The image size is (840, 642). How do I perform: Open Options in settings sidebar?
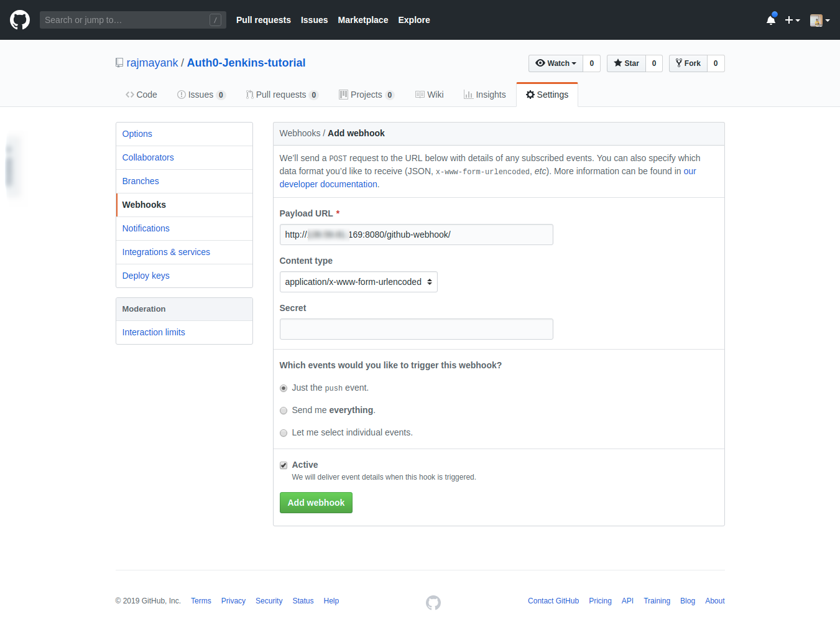(184, 134)
